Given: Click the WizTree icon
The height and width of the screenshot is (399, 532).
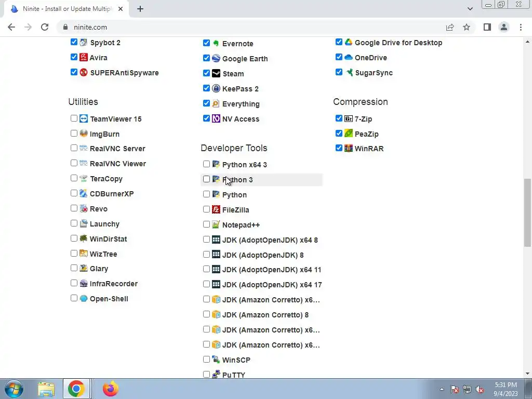Looking at the screenshot, I should (84, 254).
